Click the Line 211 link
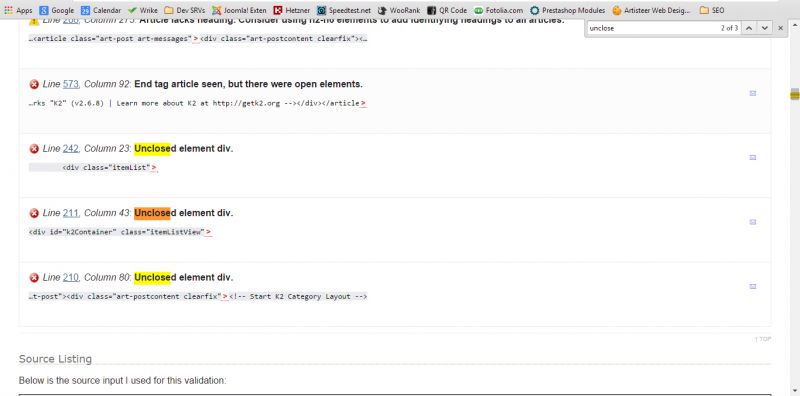The width and height of the screenshot is (800, 396). click(70, 213)
